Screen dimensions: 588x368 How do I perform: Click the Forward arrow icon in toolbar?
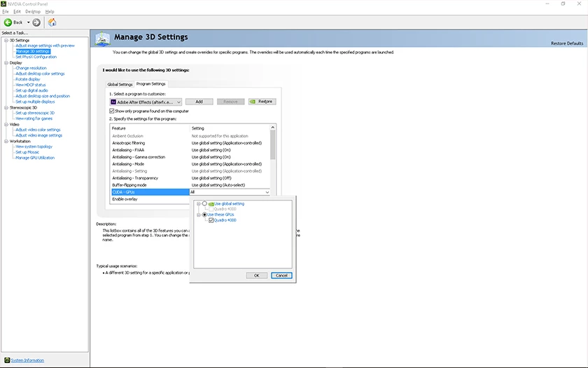(x=36, y=22)
